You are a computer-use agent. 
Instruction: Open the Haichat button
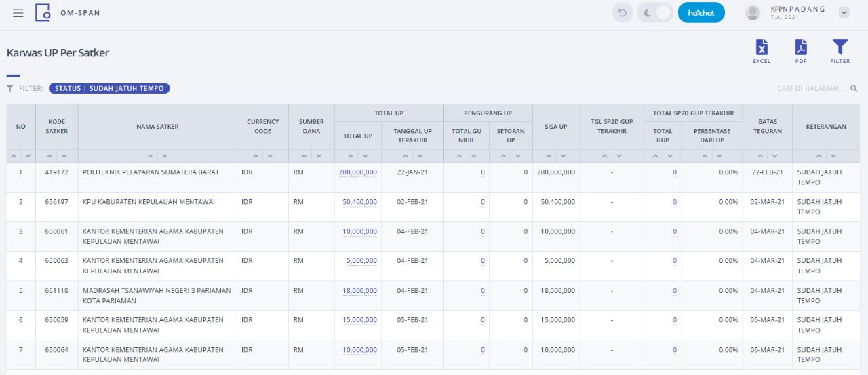[x=701, y=13]
